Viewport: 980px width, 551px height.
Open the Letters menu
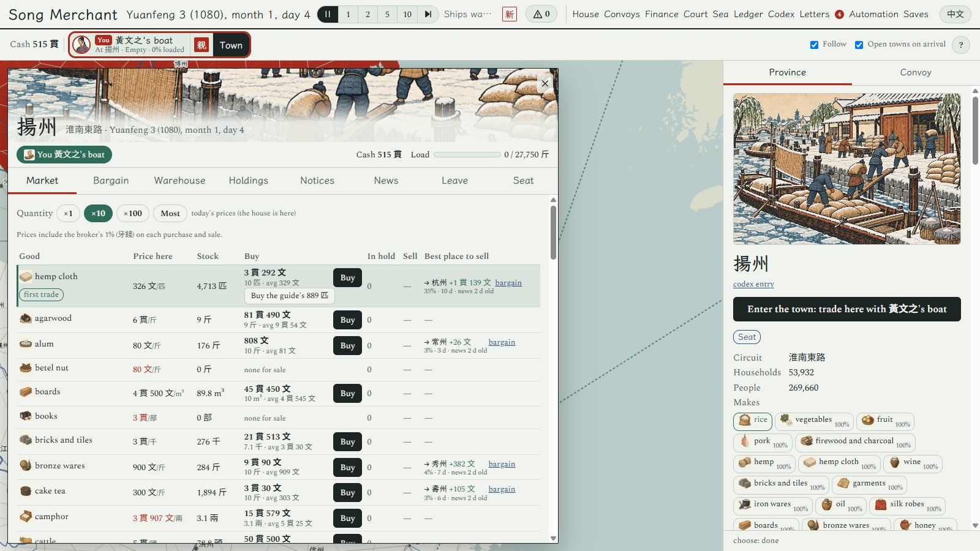click(x=815, y=14)
